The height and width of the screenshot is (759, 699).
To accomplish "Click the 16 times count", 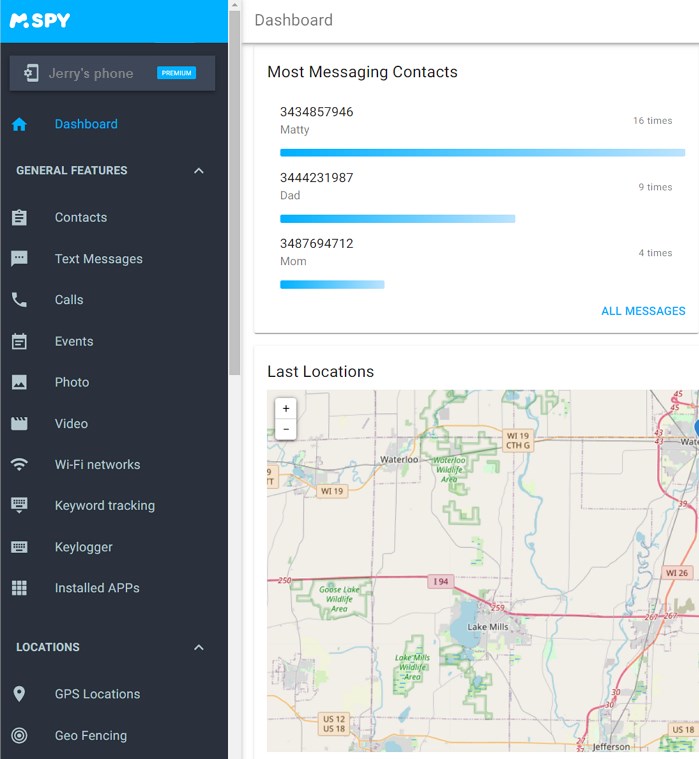I will point(653,121).
